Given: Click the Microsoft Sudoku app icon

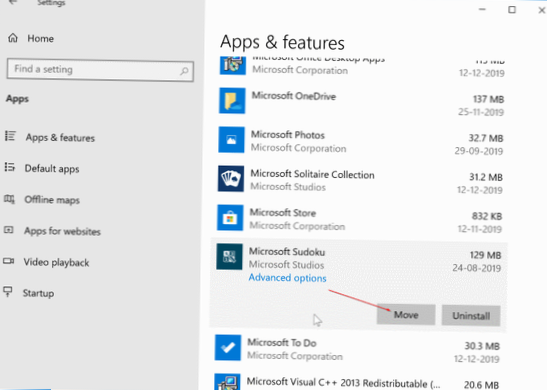Looking at the screenshot, I should (229, 257).
